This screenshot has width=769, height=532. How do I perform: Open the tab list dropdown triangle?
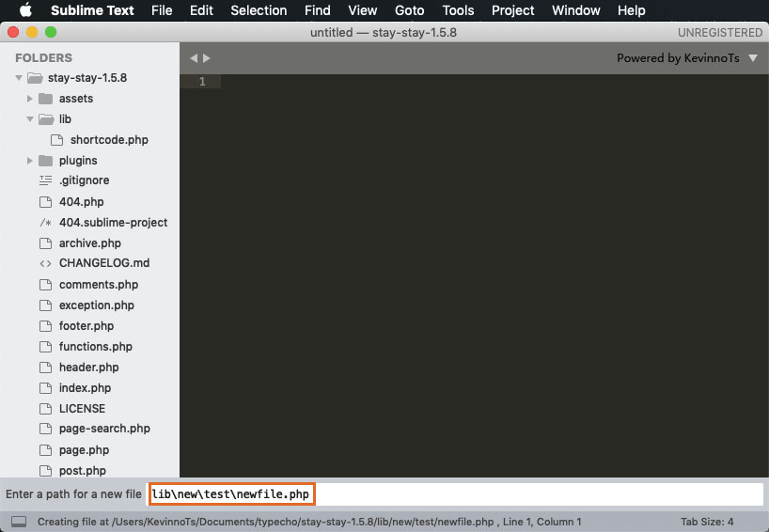point(753,58)
